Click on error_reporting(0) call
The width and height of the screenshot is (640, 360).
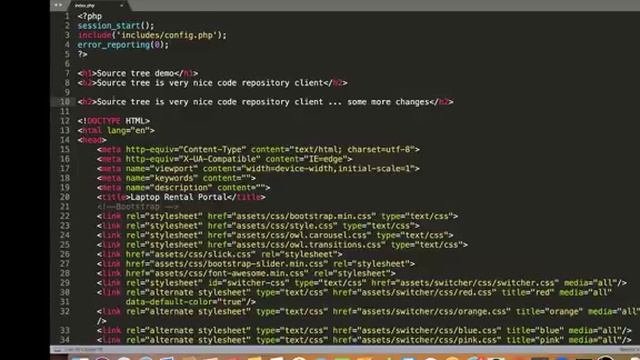(x=123, y=44)
